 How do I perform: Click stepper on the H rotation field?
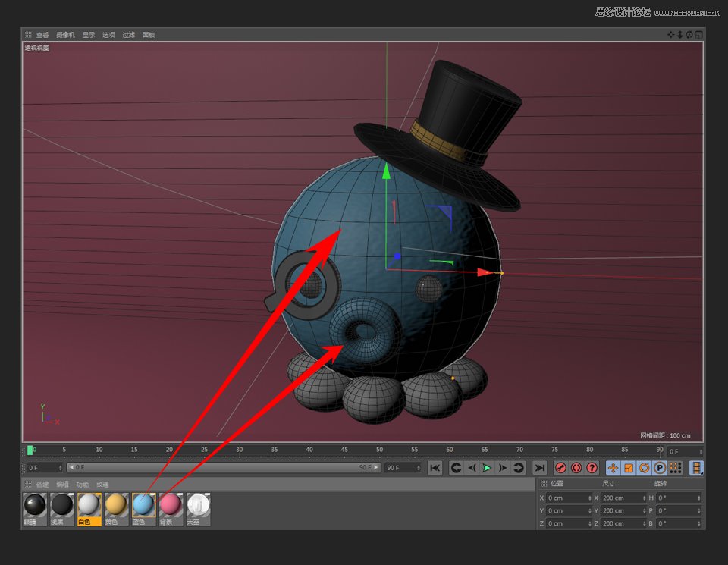[698, 498]
